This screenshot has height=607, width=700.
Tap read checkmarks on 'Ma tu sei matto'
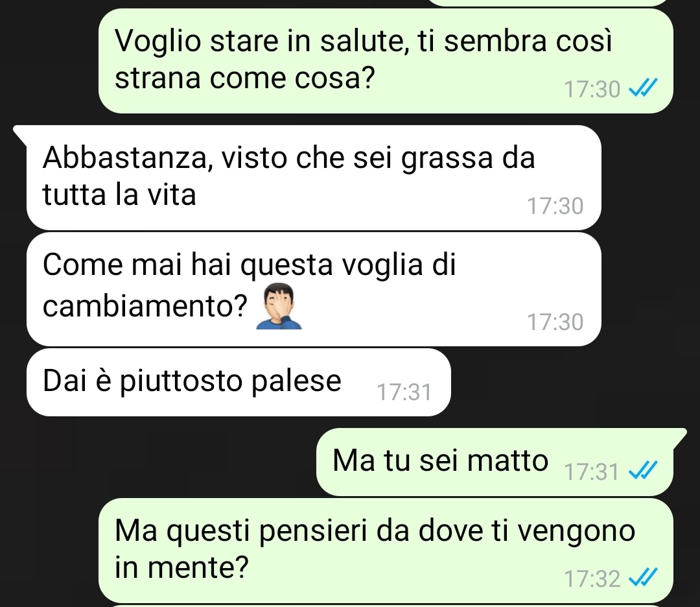click(643, 470)
